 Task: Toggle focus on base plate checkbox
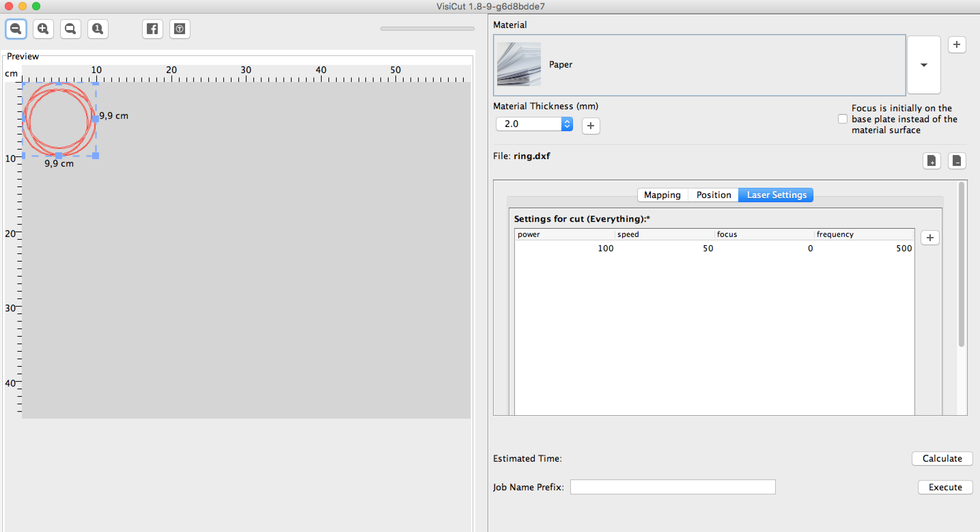(841, 118)
